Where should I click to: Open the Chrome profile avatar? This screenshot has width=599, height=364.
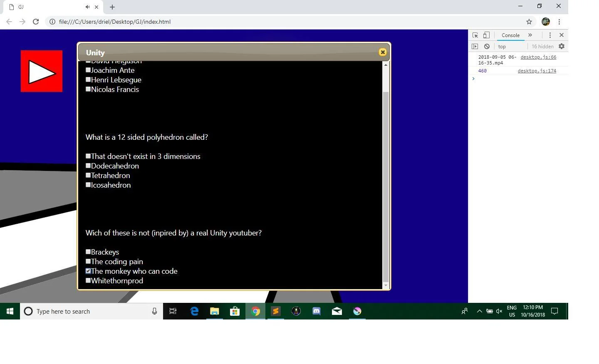coord(546,22)
